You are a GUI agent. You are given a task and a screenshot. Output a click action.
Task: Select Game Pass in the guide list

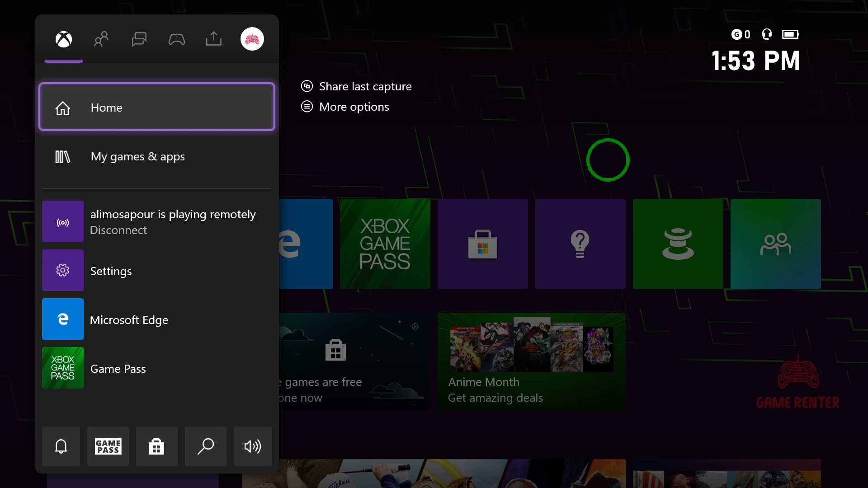[x=157, y=368]
